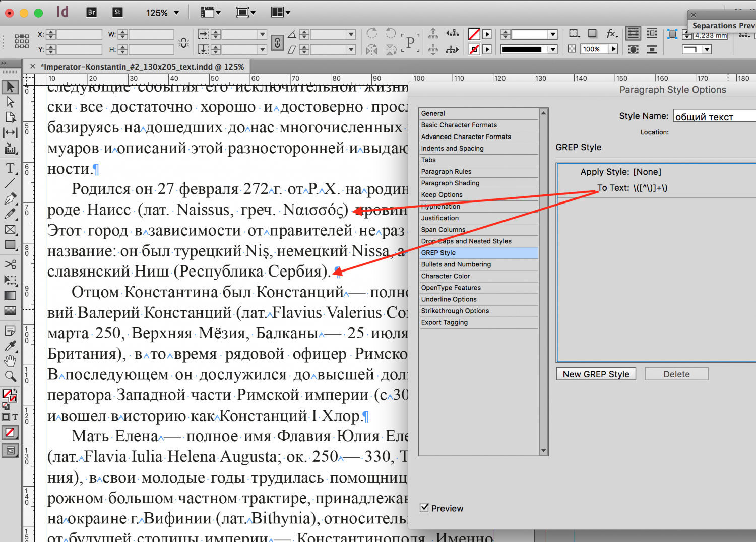Open the 125% zoom level dropdown
This screenshot has width=756, height=542.
(x=176, y=13)
